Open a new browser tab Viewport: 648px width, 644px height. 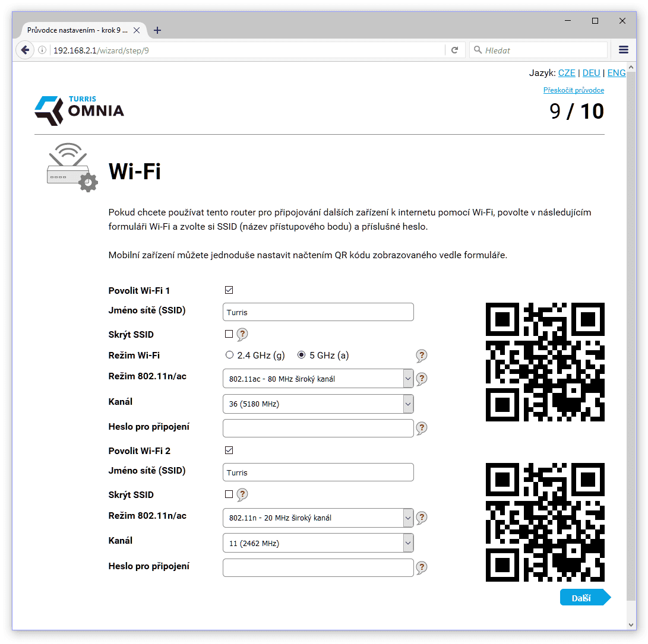tap(157, 30)
